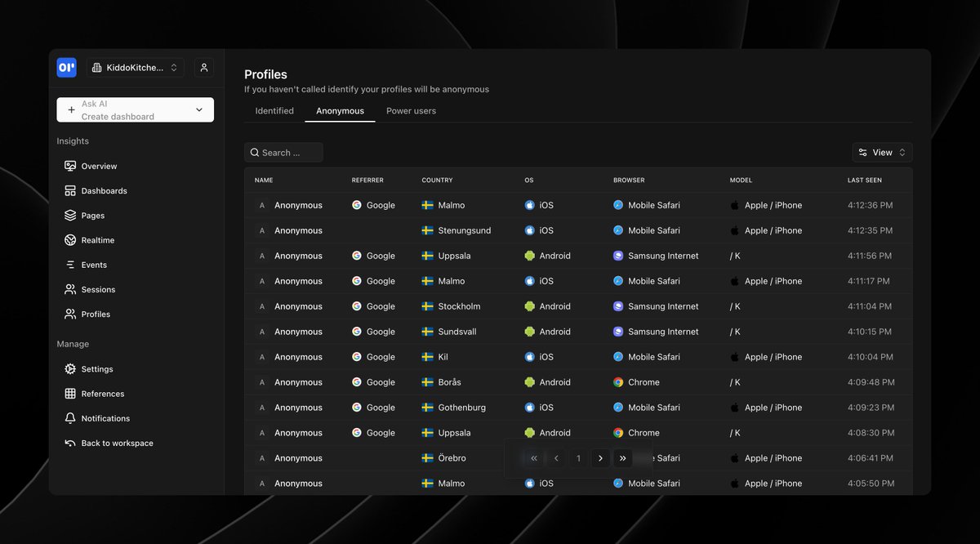This screenshot has width=980, height=544.
Task: Select the Anonymous tab
Action: click(x=340, y=111)
